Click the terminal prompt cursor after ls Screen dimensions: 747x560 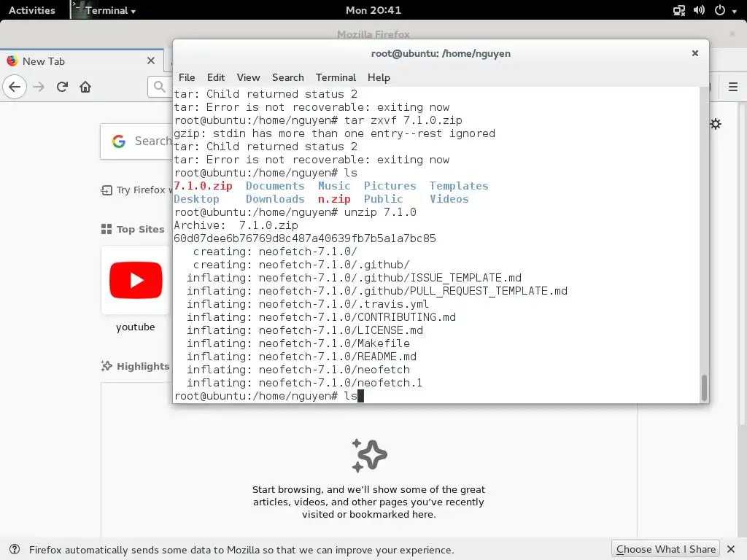tap(360, 396)
